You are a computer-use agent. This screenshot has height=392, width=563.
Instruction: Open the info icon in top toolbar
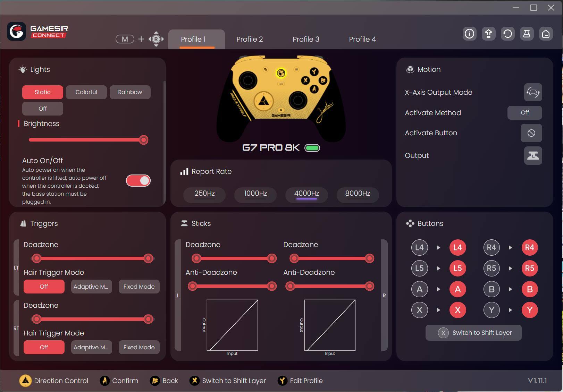pyautogui.click(x=469, y=34)
